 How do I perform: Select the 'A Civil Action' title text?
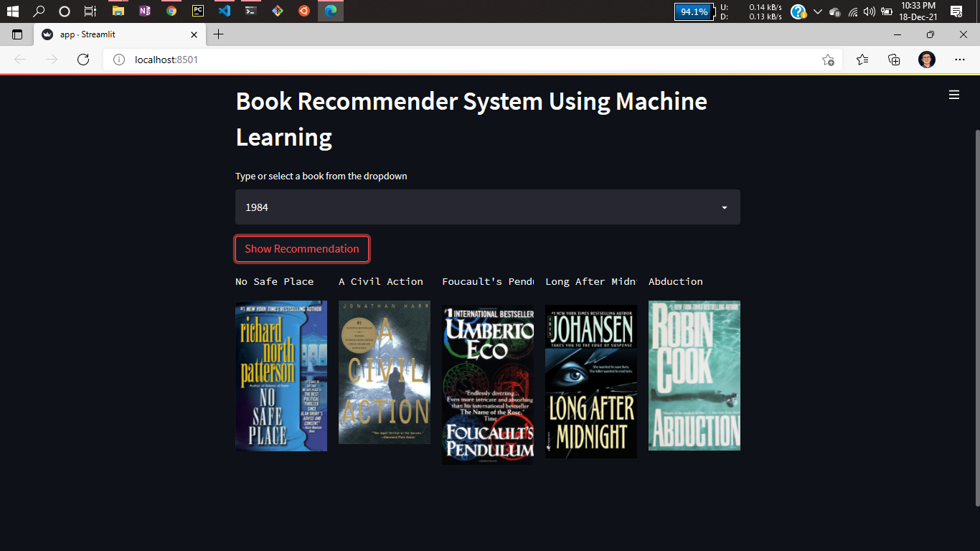click(381, 281)
